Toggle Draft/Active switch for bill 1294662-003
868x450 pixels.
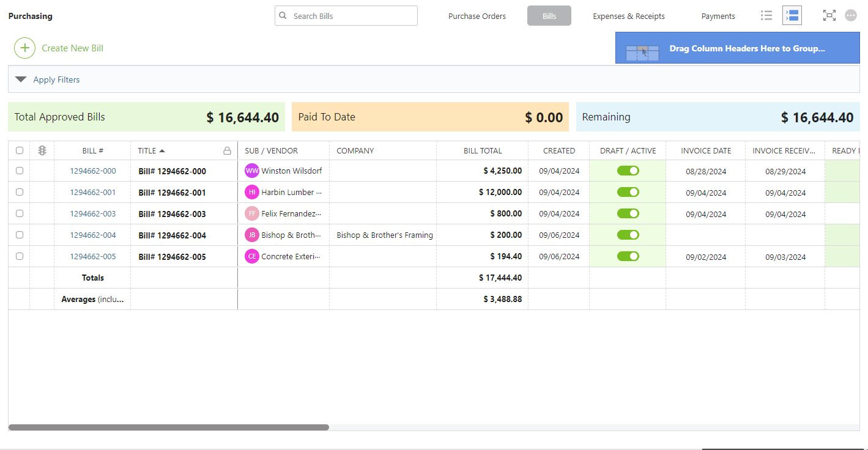tap(628, 213)
